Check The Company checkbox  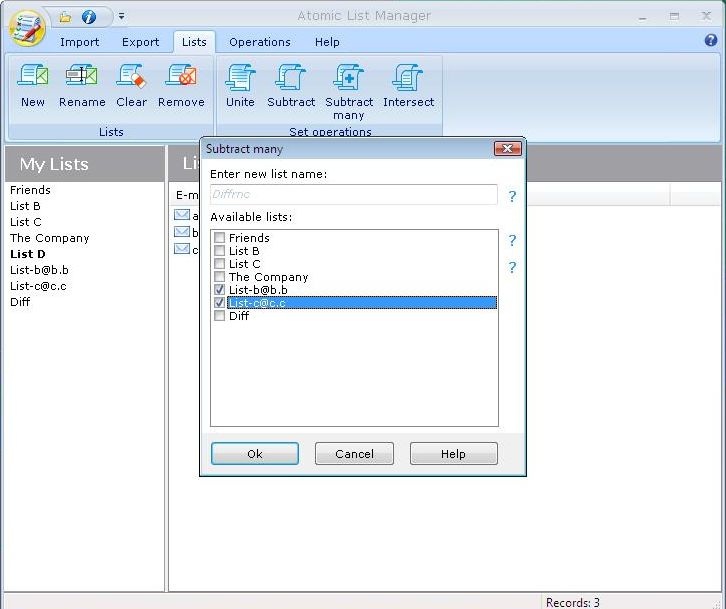(x=219, y=276)
